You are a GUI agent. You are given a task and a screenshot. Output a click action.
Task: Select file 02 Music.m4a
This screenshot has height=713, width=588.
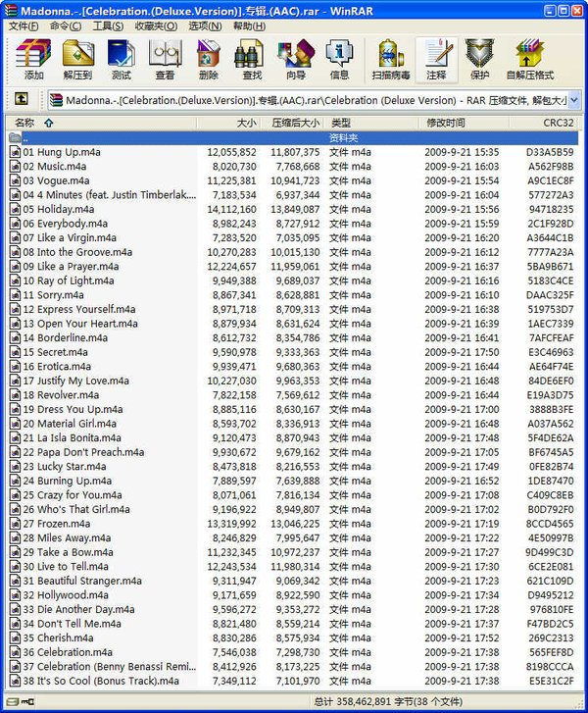click(55, 167)
